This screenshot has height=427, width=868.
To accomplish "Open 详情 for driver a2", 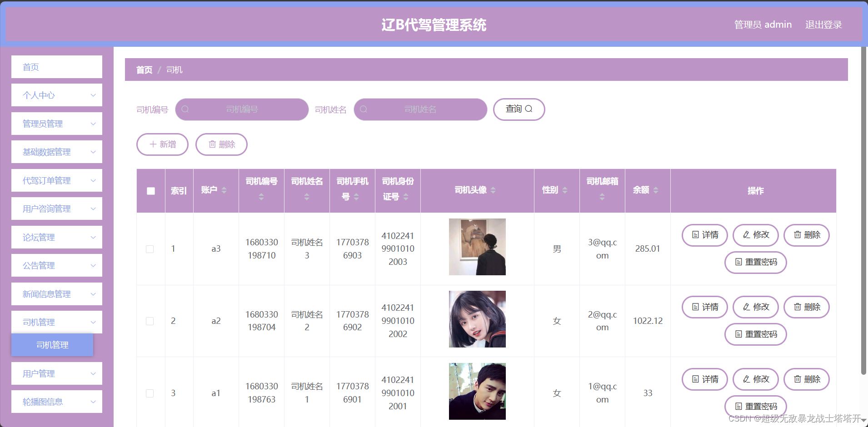I will [x=705, y=307].
